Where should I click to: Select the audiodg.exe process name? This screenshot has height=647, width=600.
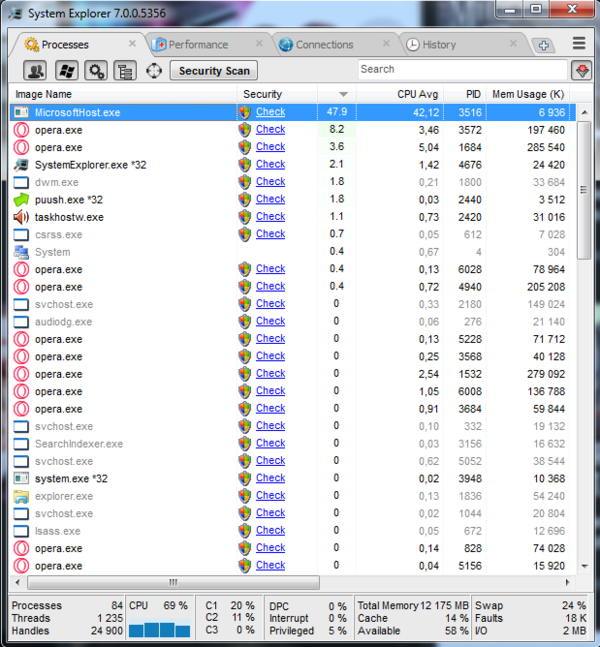point(63,322)
